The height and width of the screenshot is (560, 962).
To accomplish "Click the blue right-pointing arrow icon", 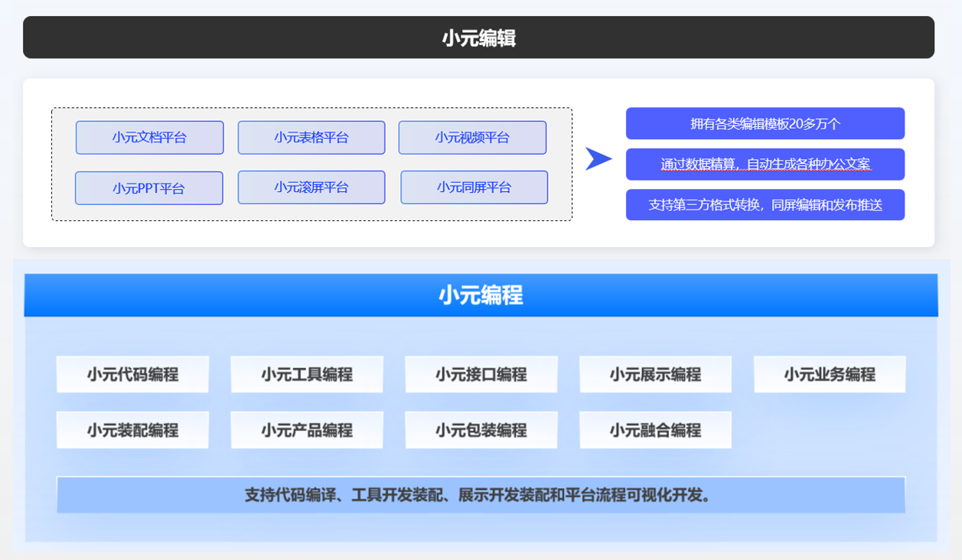I will coord(598,159).
